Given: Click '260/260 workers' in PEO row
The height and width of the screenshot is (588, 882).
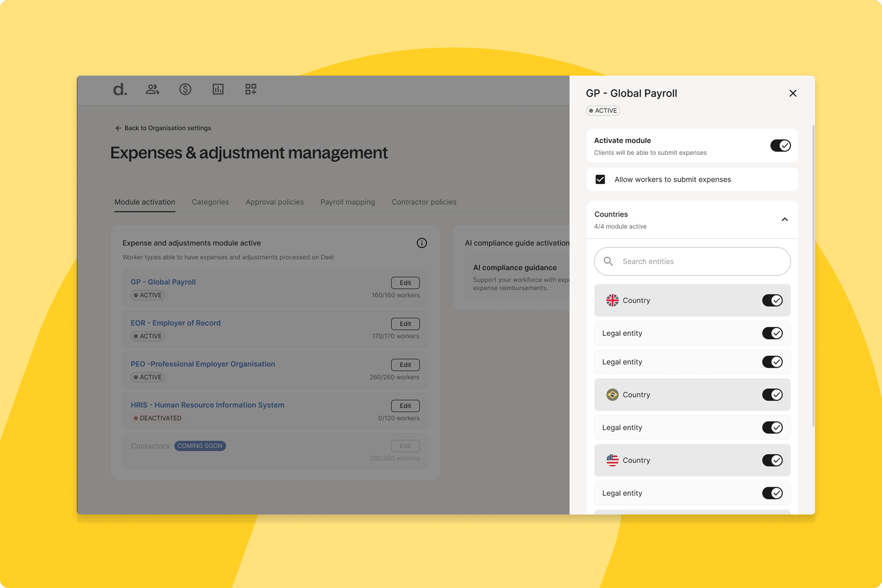Looking at the screenshot, I should (x=395, y=377).
